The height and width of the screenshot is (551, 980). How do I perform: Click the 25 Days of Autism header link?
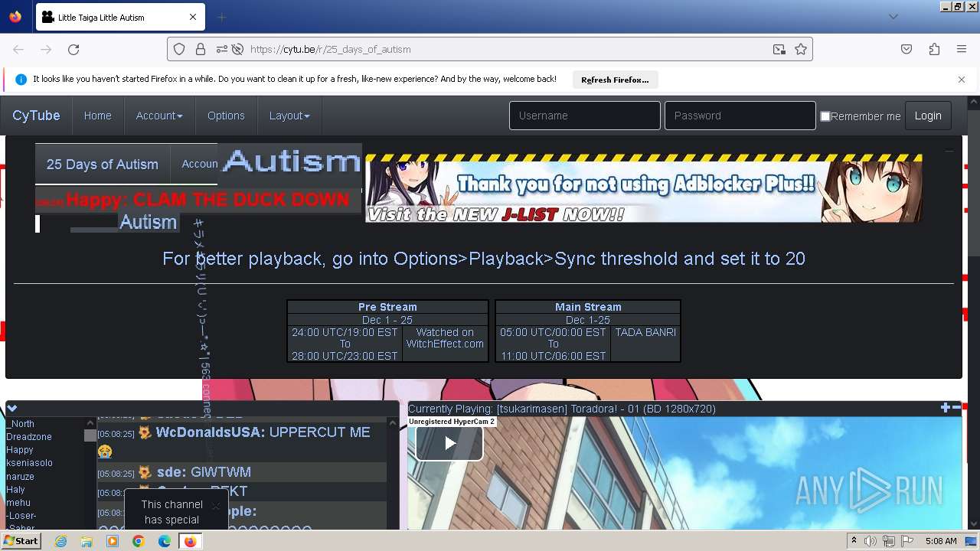[103, 164]
